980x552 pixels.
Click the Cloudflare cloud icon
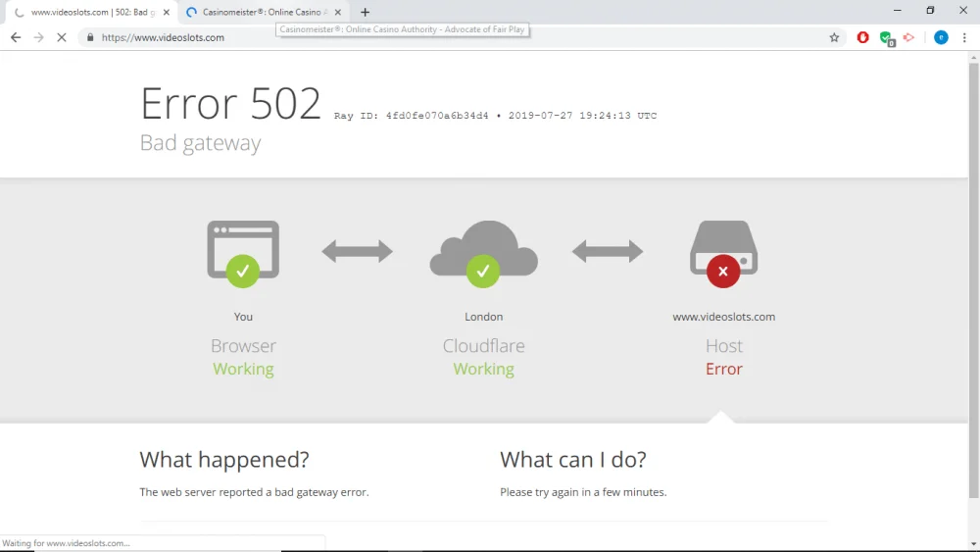[483, 254]
